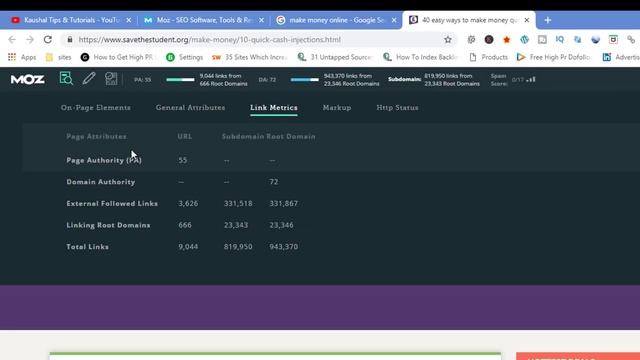Click the PA progress bar in MozBar
The height and width of the screenshot is (360, 640).
coord(180,80)
